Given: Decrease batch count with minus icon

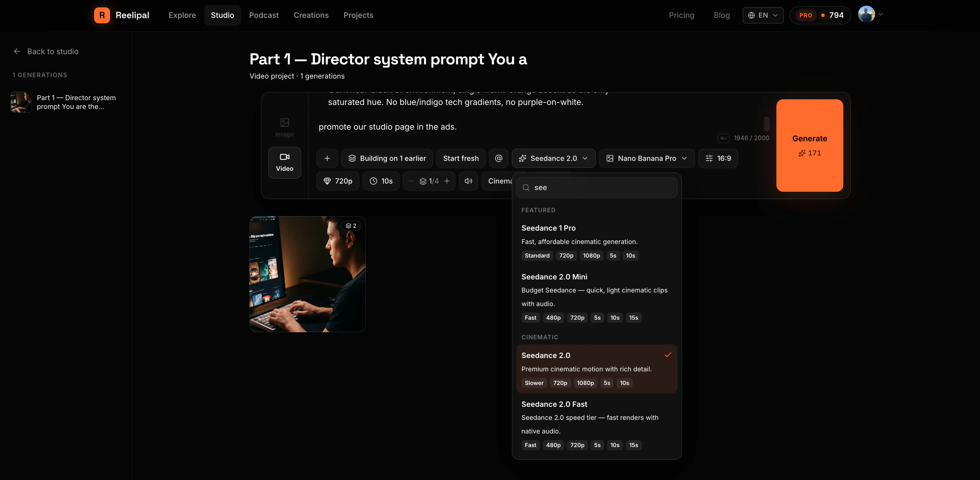Looking at the screenshot, I should [411, 181].
